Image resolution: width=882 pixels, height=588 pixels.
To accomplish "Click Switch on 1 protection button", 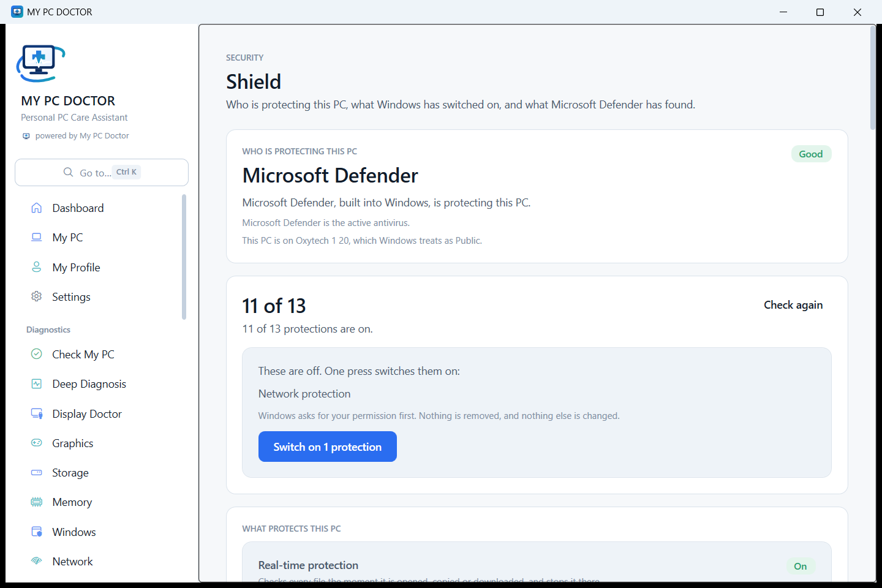I will 328,447.
